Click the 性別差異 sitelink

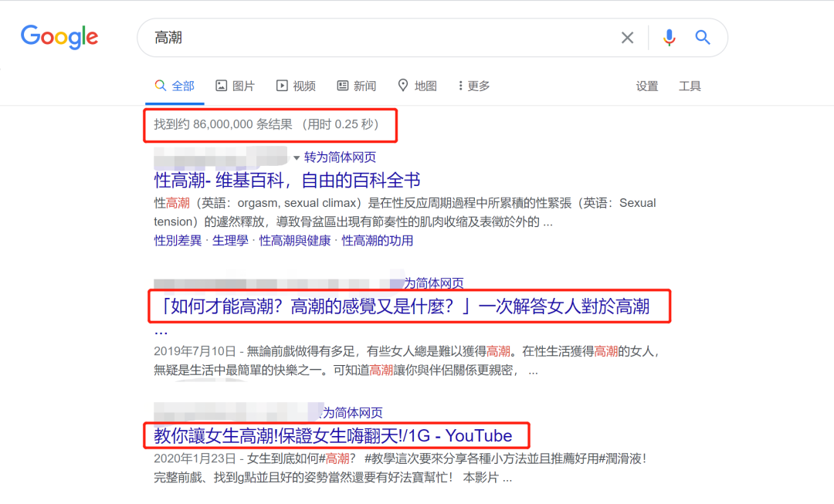(x=178, y=241)
